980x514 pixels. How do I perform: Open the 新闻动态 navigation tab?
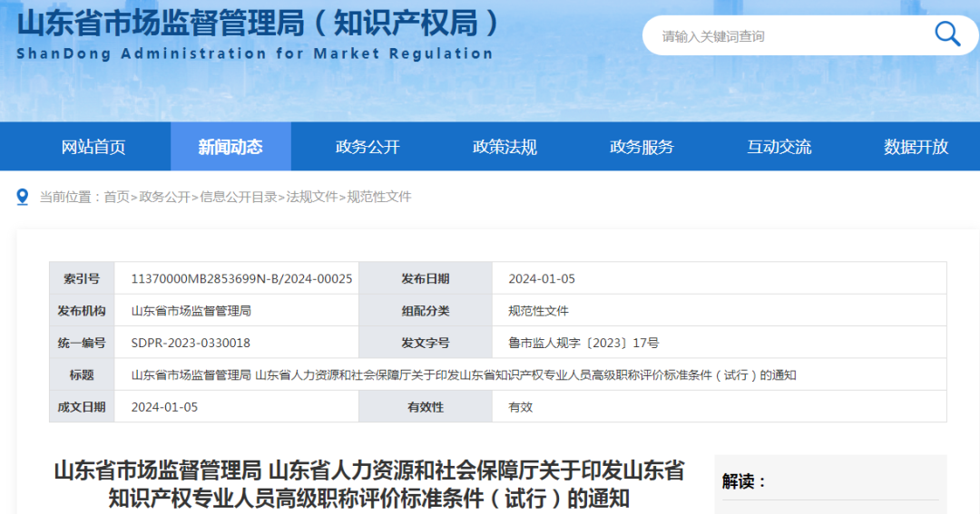tap(230, 147)
